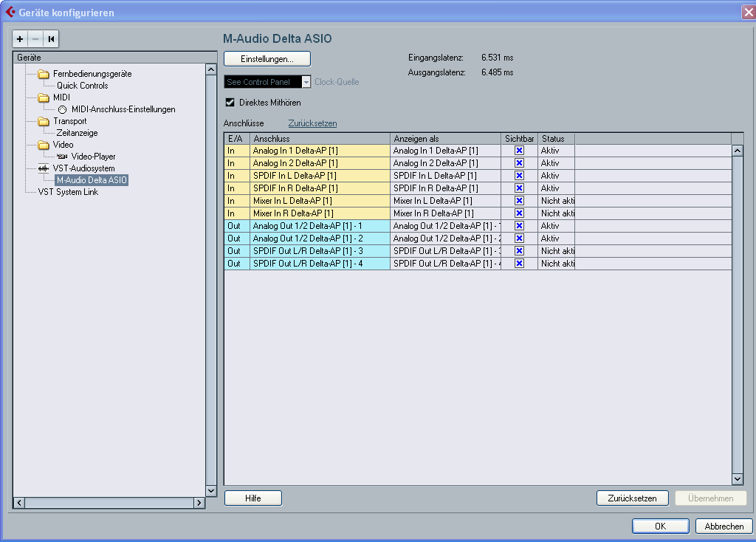This screenshot has height=542, width=756.
Task: Toggle visibility for Mixer In L Delta-AP
Action: (x=519, y=201)
